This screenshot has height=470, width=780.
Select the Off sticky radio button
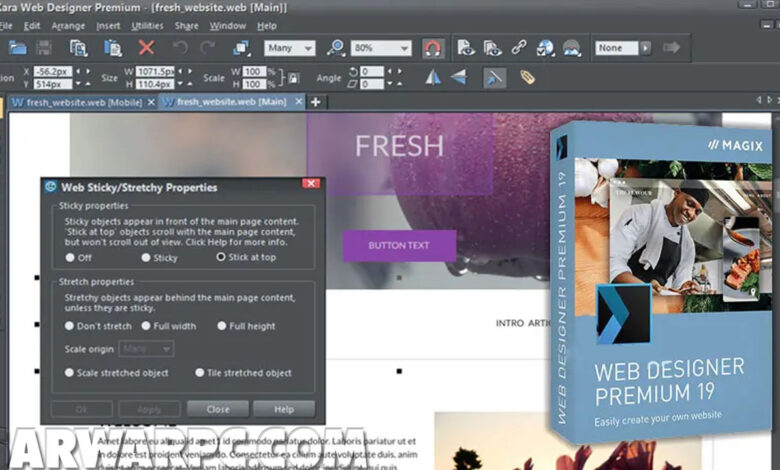coord(70,258)
